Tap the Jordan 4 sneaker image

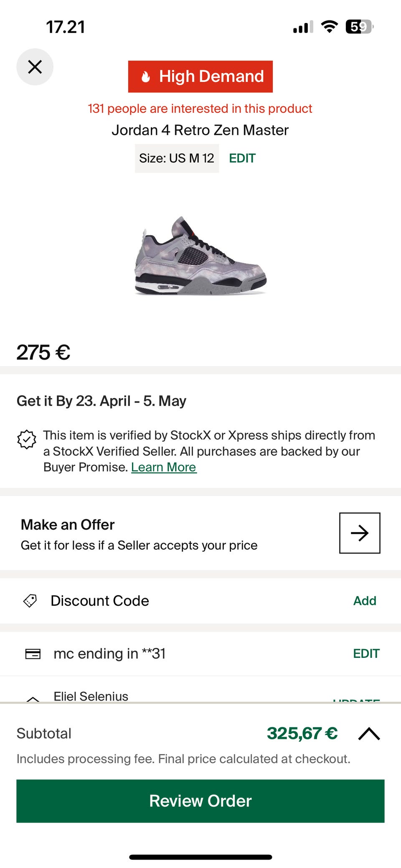(x=200, y=256)
